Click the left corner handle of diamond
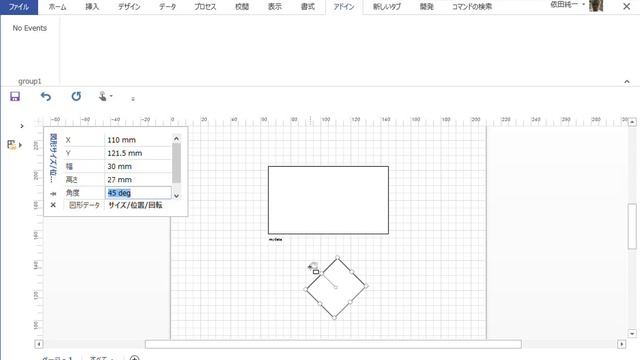 pos(306,289)
